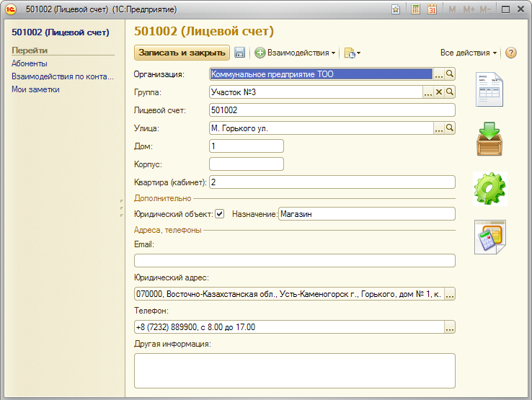
Task: Expand the create-based-on document dropdown
Action: pyautogui.click(x=353, y=53)
